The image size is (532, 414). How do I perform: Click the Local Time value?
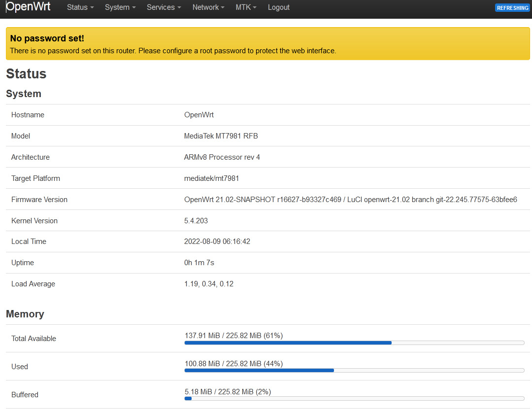217,241
